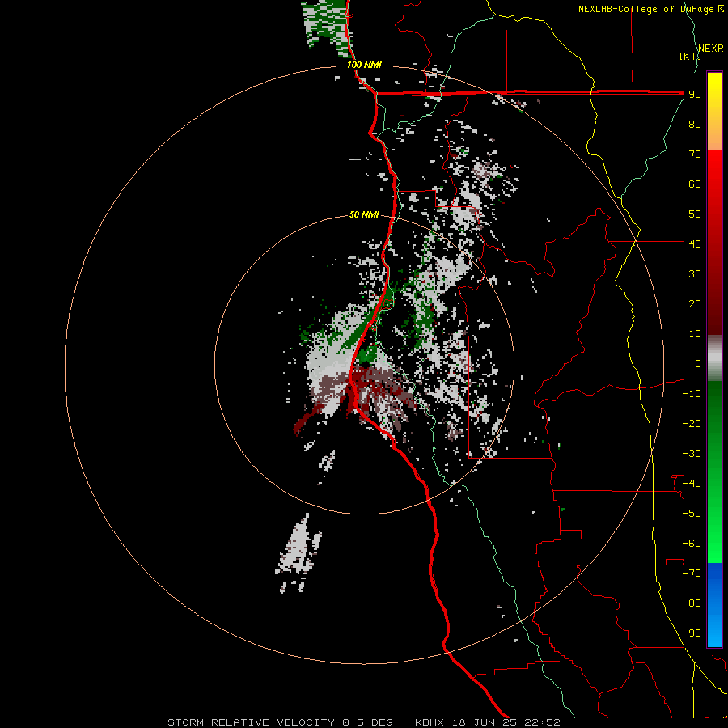
Task: Click the 100 NMI range ring label
Action: point(364,65)
